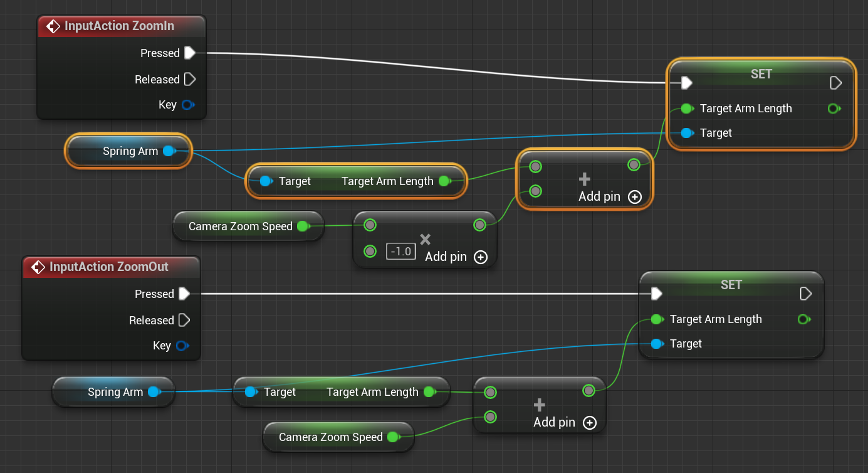Click the multiply node's input pin beside -1.0
The width and height of the screenshot is (868, 473).
pos(370,252)
